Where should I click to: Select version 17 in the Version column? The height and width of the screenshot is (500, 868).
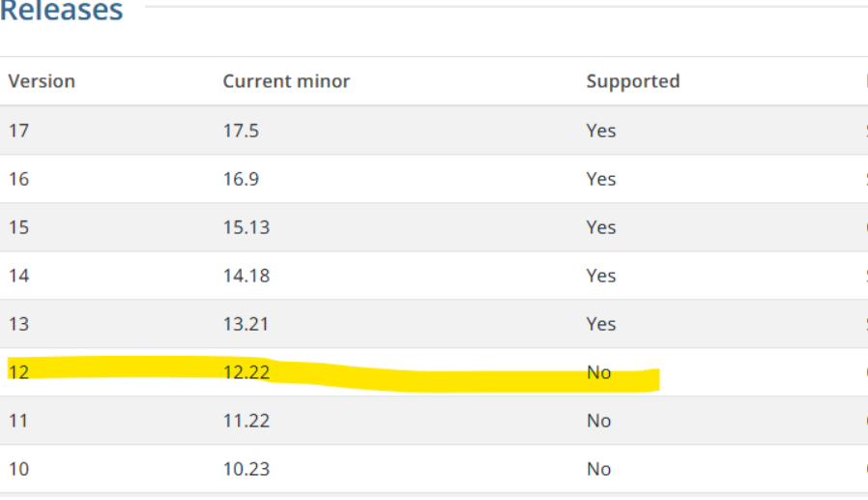18,131
